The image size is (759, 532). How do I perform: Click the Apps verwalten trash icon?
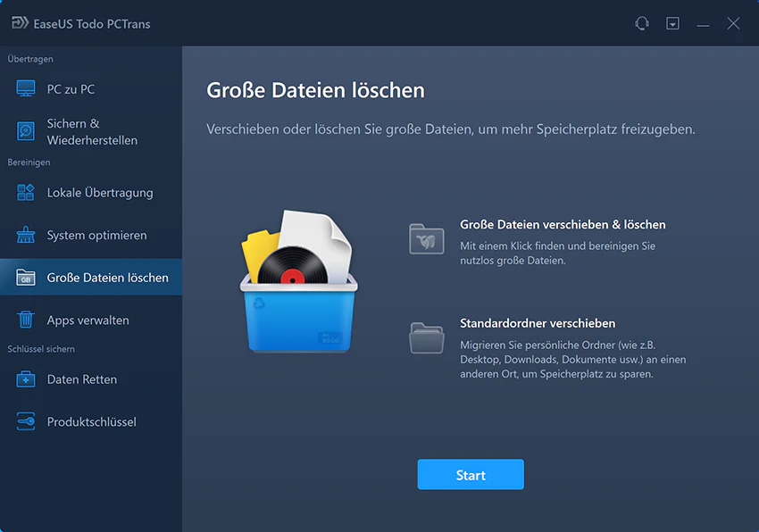pyautogui.click(x=26, y=320)
